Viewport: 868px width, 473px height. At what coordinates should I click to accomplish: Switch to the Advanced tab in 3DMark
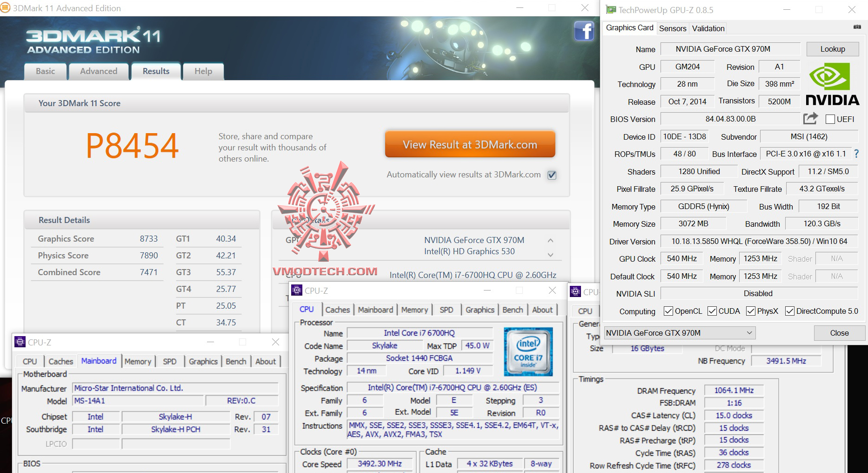(99, 71)
